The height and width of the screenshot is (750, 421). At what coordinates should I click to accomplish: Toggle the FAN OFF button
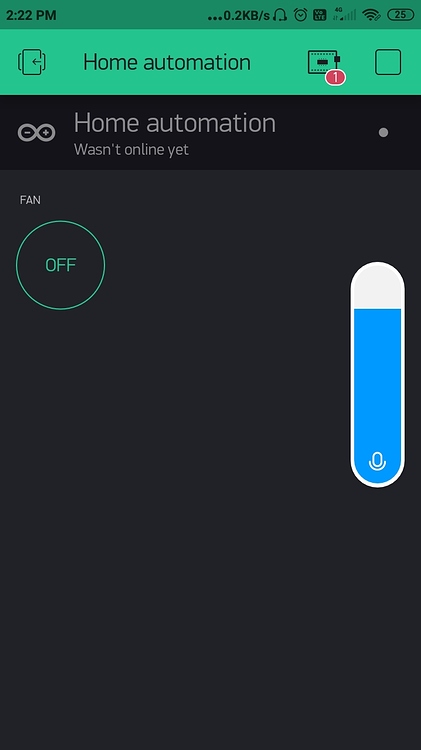(60, 265)
